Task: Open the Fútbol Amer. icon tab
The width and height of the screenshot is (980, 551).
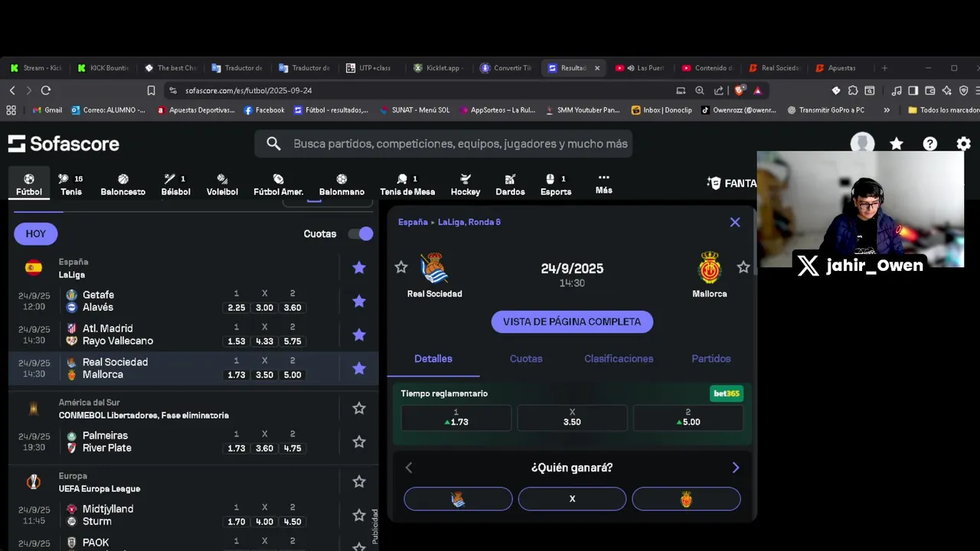Action: tap(279, 184)
